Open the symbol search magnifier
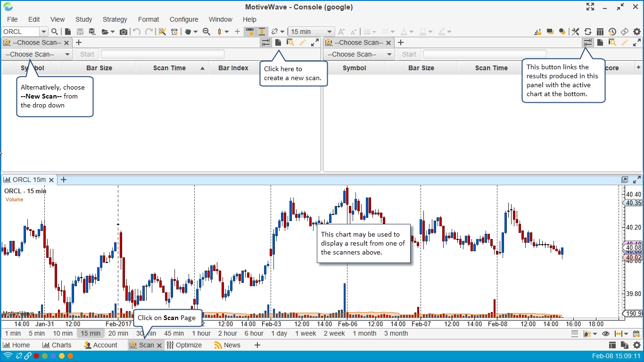Image resolution: width=644 pixels, height=362 pixels. [55, 32]
